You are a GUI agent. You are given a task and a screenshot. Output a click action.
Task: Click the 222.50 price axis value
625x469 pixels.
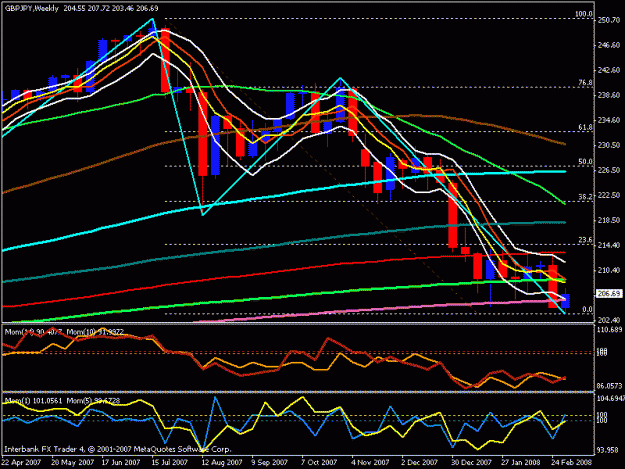pyautogui.click(x=609, y=195)
